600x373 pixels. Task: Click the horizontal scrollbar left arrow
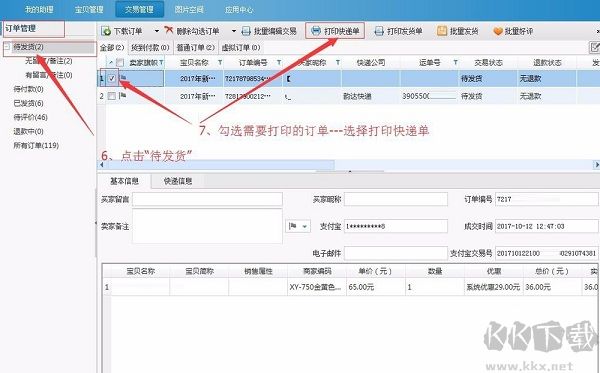pyautogui.click(x=101, y=165)
